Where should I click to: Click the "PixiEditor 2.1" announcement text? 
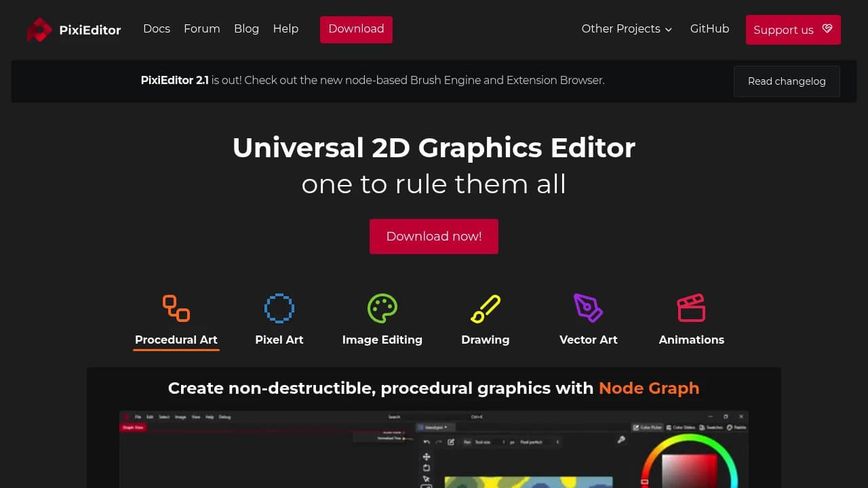coord(174,80)
